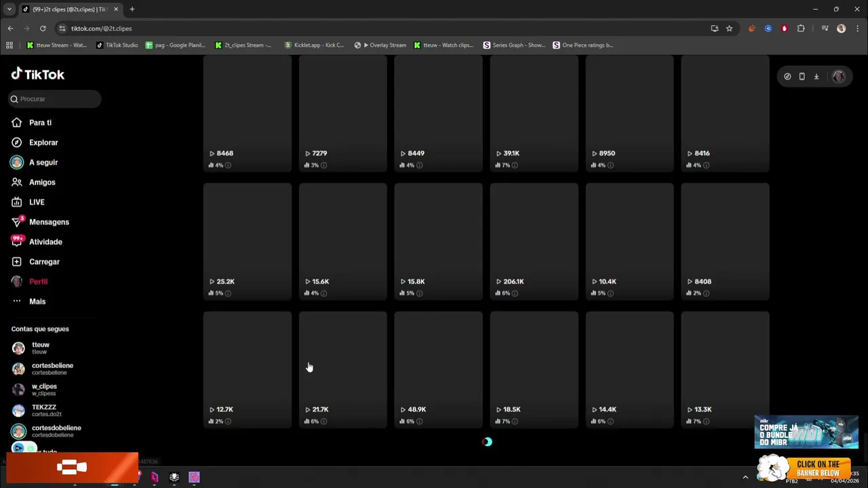Open followed account cortesdobeliene
The image size is (868, 488).
(x=56, y=431)
